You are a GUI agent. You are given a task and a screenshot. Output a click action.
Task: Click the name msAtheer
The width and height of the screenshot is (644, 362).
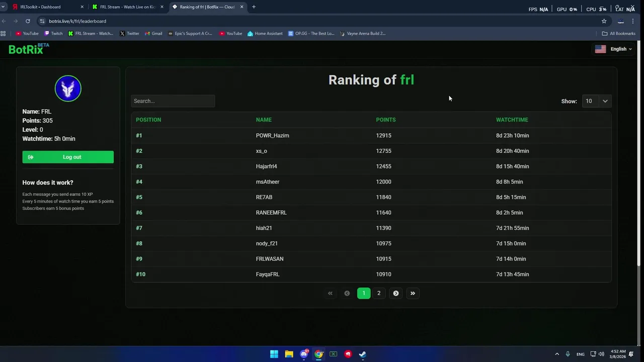[x=267, y=182]
